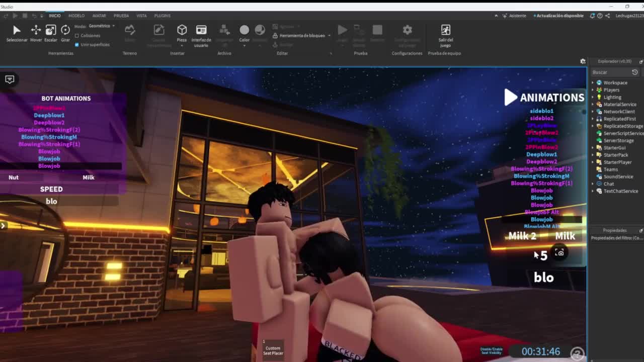The width and height of the screenshot is (644, 362).
Task: Toggle the Unir superficies checkbox
Action: [x=77, y=45]
